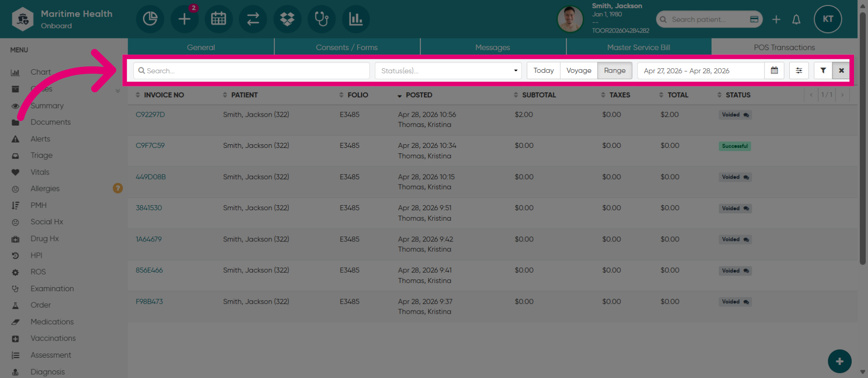Open invoice 856E466
Screen dimensions: 868x378
tap(149, 270)
